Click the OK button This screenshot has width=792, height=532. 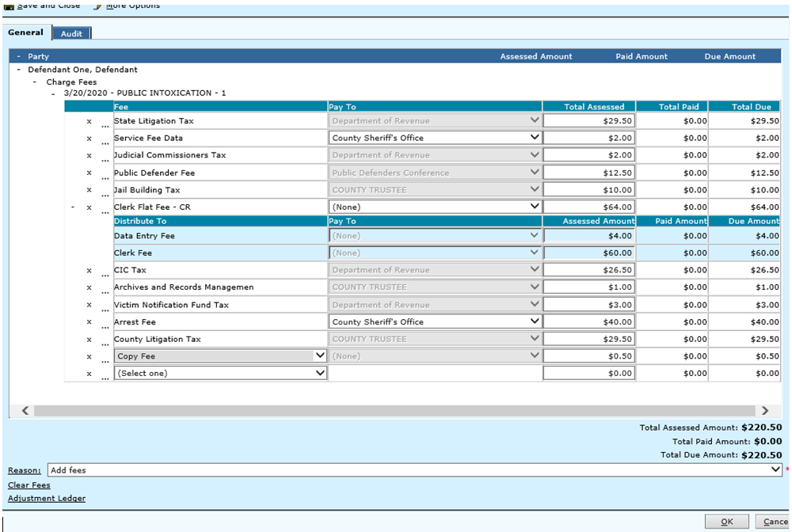pyautogui.click(x=726, y=522)
